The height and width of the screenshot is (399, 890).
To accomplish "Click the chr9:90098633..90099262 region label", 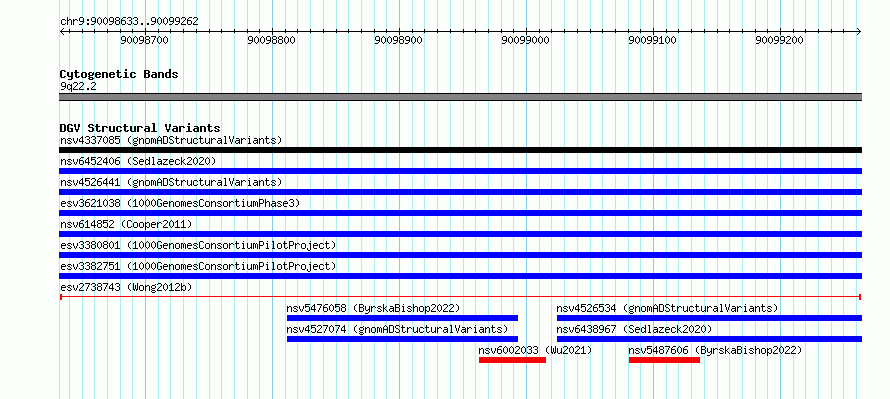I will (x=129, y=22).
